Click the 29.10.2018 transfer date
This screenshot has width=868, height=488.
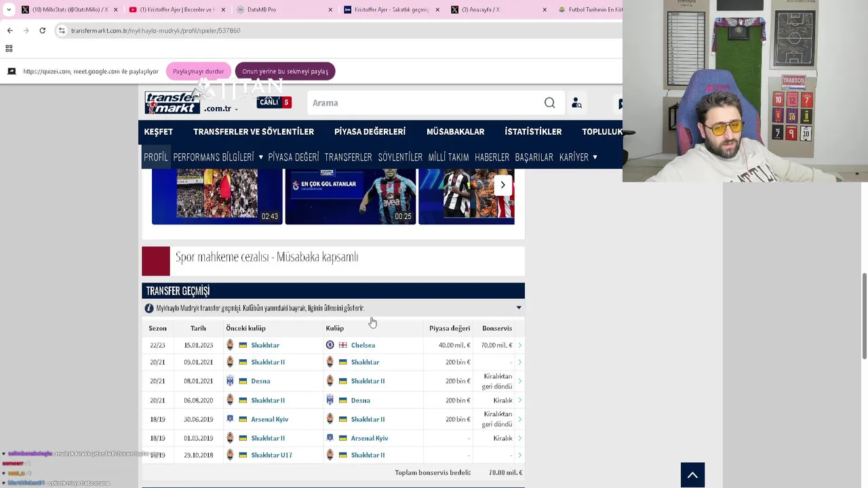click(198, 455)
